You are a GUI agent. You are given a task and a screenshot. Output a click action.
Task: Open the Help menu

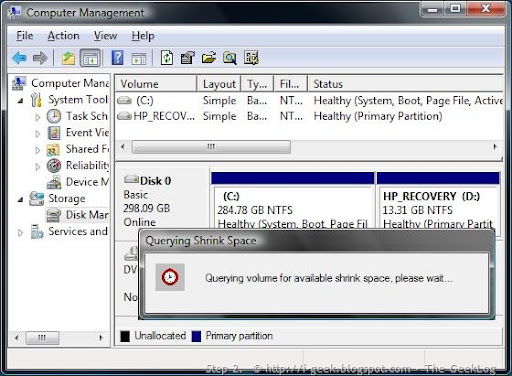143,36
